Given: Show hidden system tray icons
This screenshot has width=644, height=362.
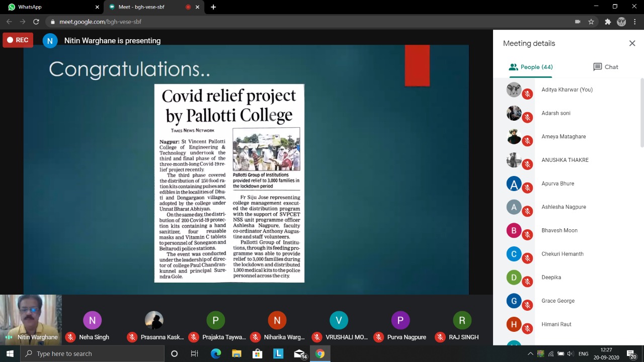Looking at the screenshot, I should coord(530,353).
